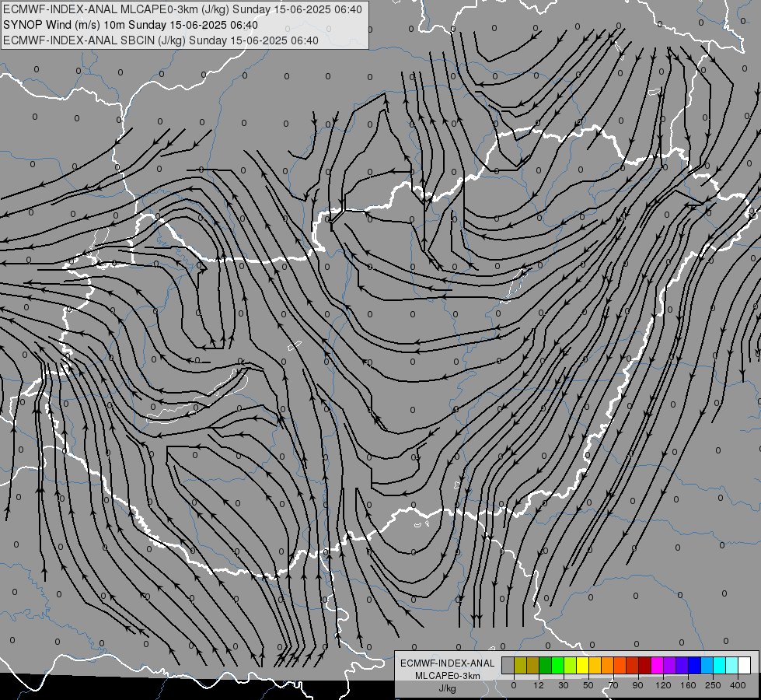Choose the white swatch at legend end
The width and height of the screenshot is (761, 700).
click(x=745, y=665)
